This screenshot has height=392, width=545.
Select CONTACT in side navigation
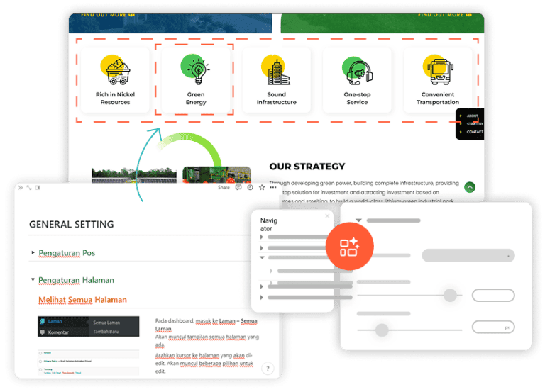pyautogui.click(x=475, y=132)
